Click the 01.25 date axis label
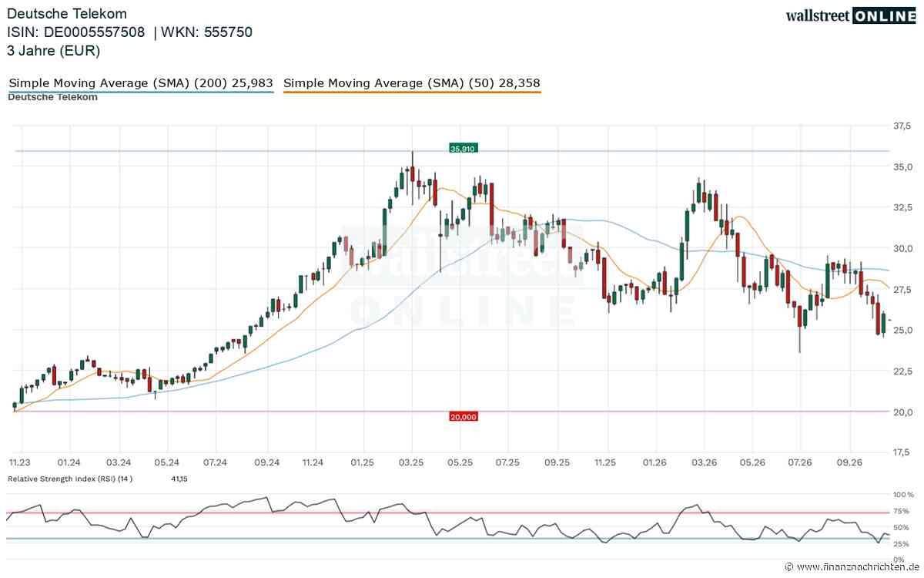The width and height of the screenshot is (924, 578). tap(362, 462)
